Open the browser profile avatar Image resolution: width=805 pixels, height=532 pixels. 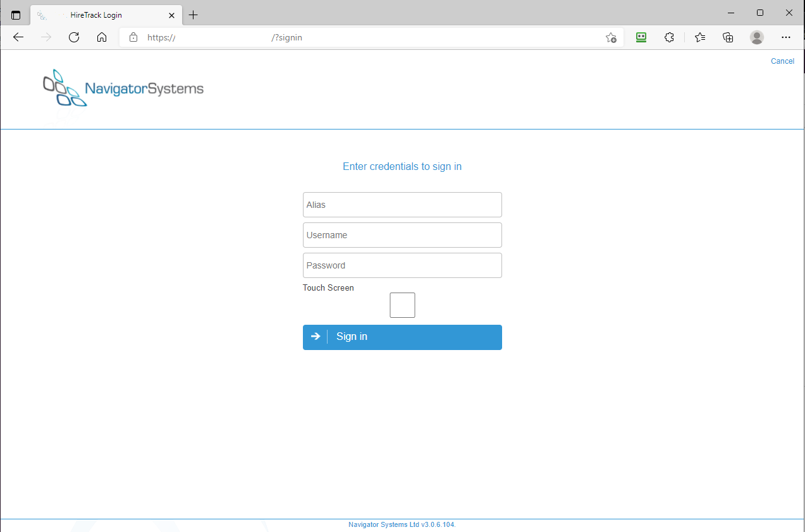coord(757,37)
